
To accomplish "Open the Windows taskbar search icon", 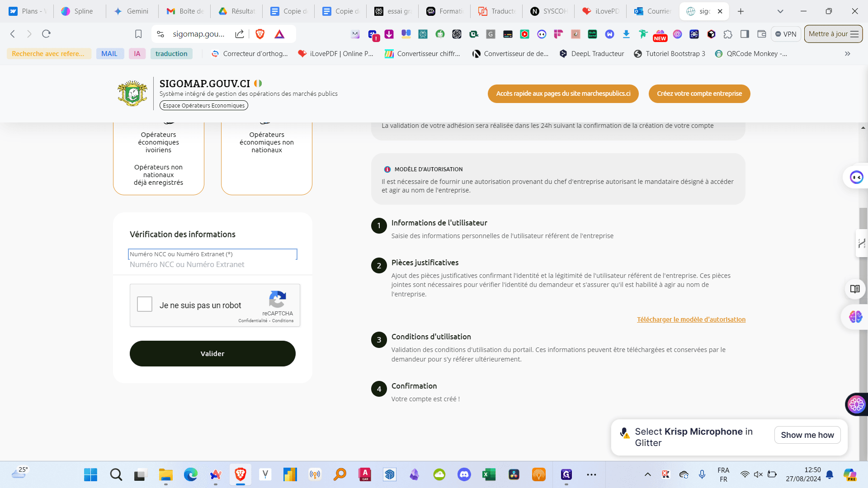I will point(116,474).
